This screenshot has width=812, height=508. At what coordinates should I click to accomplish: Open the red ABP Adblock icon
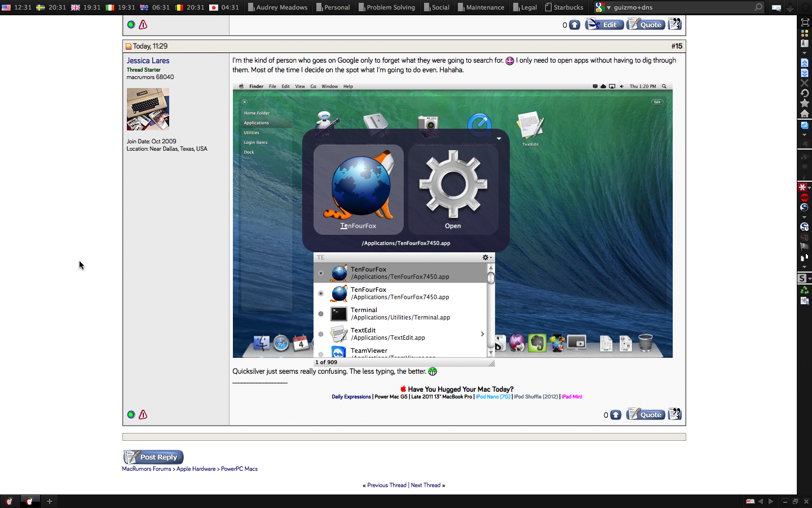coord(805,197)
